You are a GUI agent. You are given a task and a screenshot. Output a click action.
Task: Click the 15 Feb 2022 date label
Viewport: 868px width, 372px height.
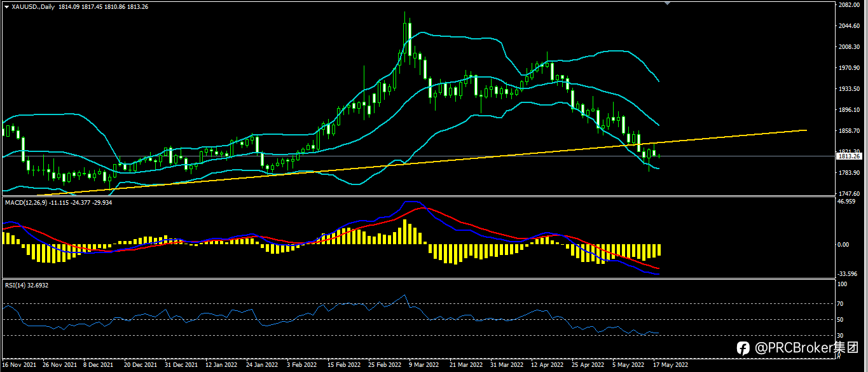point(343,366)
